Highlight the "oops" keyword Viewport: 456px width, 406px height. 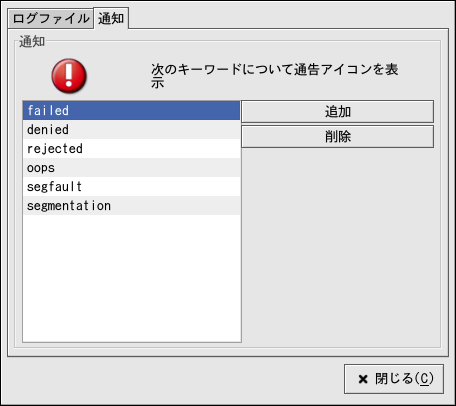pyautogui.click(x=132, y=167)
